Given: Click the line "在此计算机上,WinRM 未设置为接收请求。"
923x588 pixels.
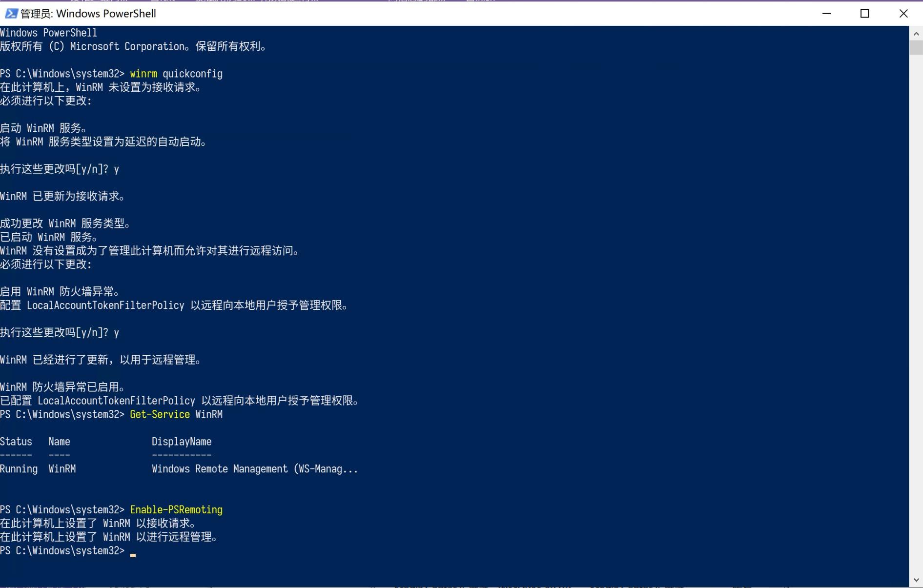Looking at the screenshot, I should tap(101, 87).
